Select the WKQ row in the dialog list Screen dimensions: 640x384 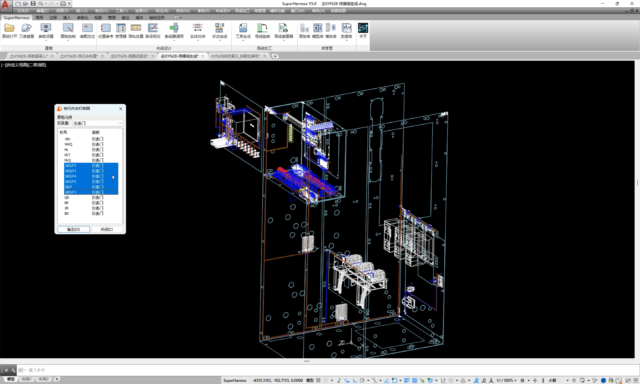(91, 144)
